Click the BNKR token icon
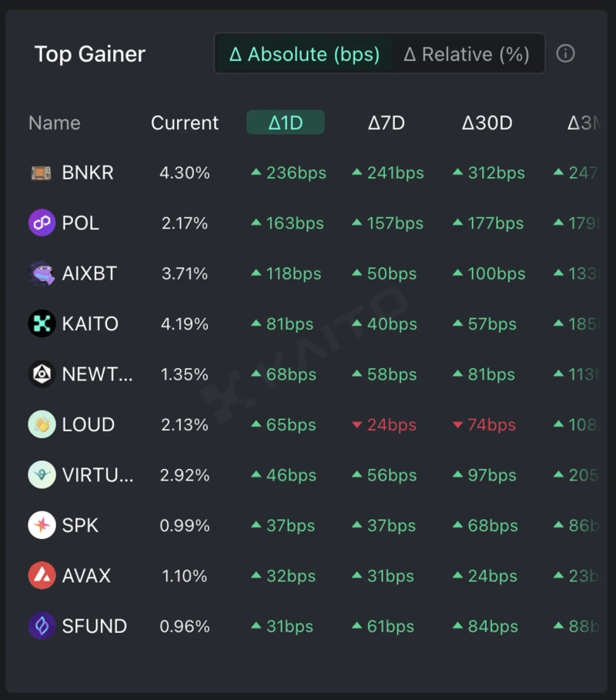616x700 pixels. [x=42, y=173]
